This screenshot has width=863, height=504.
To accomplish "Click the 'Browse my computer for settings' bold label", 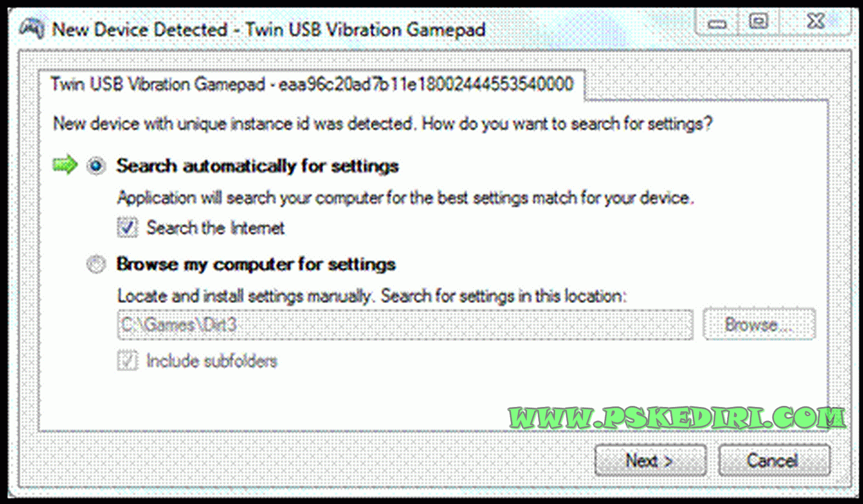I will 256,265.
